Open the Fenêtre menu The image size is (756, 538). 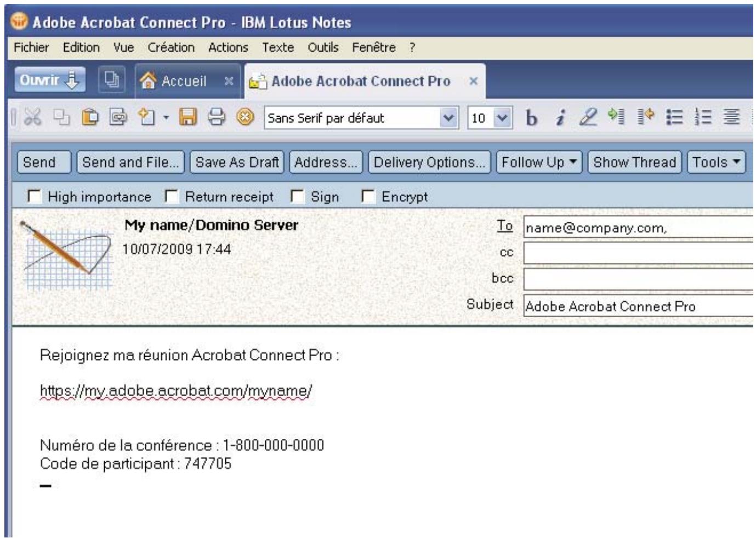pyautogui.click(x=374, y=48)
